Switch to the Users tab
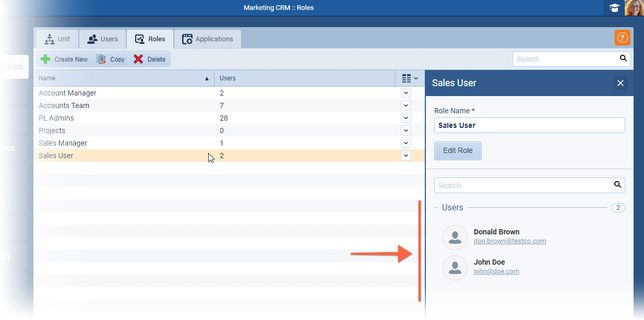 click(102, 39)
